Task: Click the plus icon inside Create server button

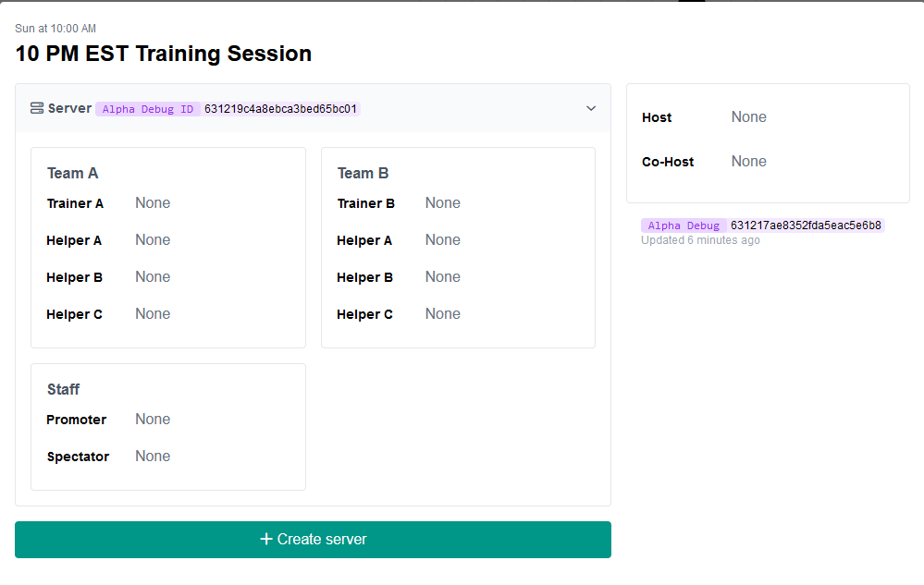Action: (266, 540)
